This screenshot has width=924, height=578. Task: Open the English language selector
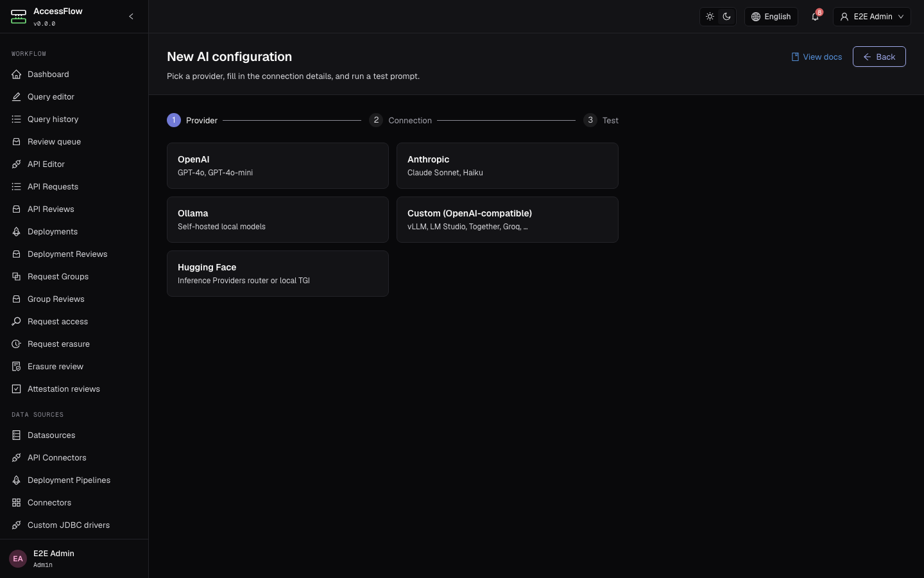(771, 17)
